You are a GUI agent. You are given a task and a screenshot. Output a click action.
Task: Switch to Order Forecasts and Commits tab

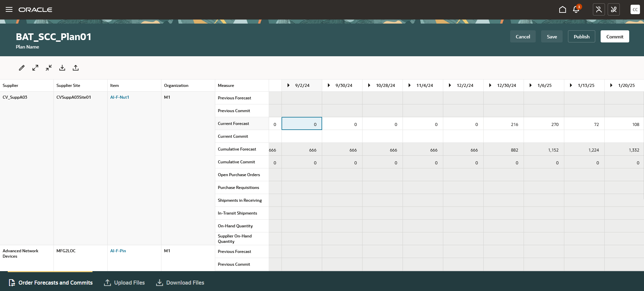click(50, 283)
